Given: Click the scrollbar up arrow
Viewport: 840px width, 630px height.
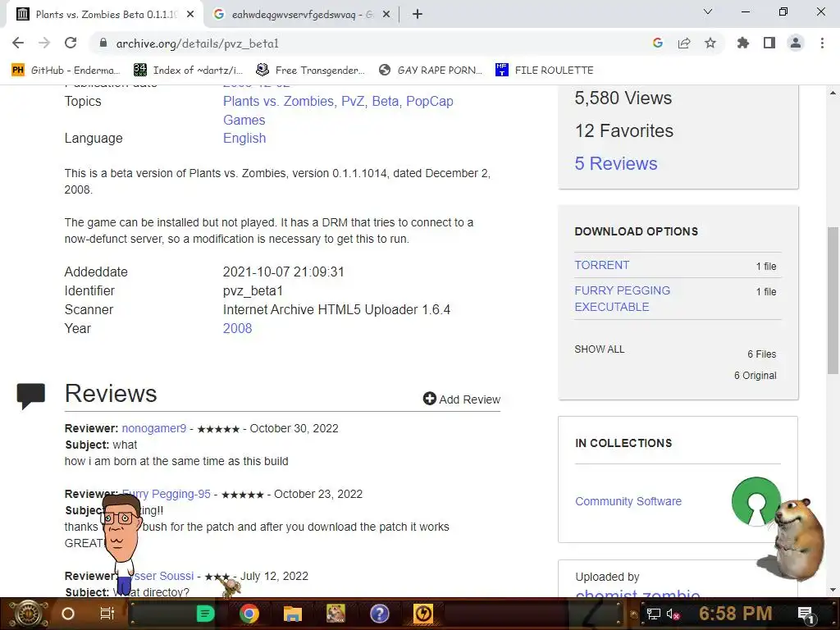Looking at the screenshot, I should 833,93.
